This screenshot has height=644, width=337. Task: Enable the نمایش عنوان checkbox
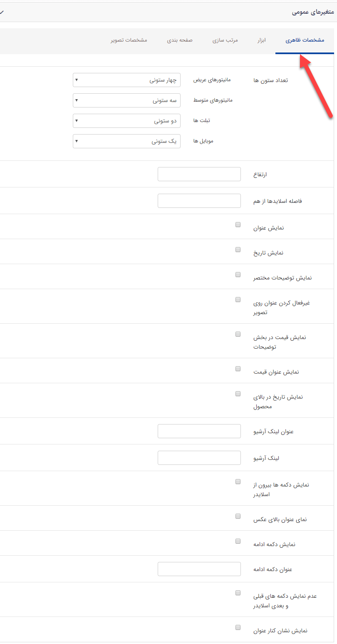coord(238,224)
